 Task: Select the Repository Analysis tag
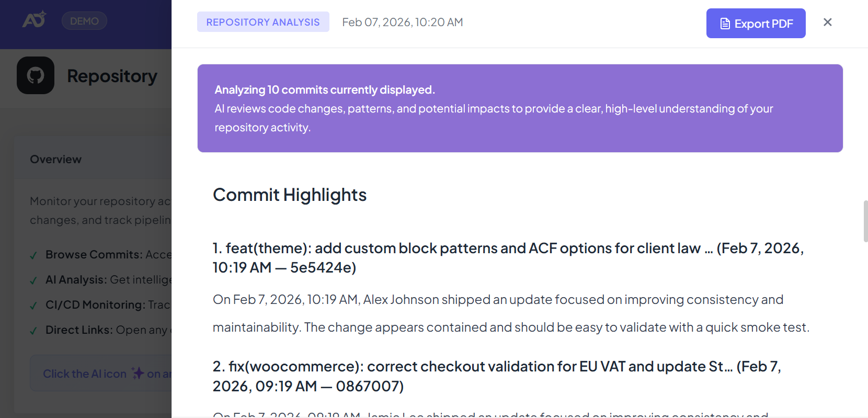pyautogui.click(x=262, y=22)
